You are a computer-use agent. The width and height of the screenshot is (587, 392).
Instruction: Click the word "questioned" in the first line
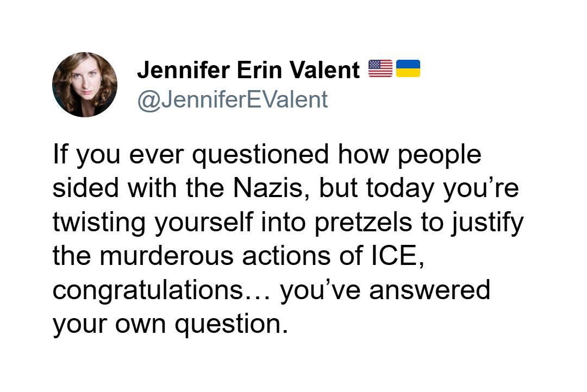coord(261,155)
